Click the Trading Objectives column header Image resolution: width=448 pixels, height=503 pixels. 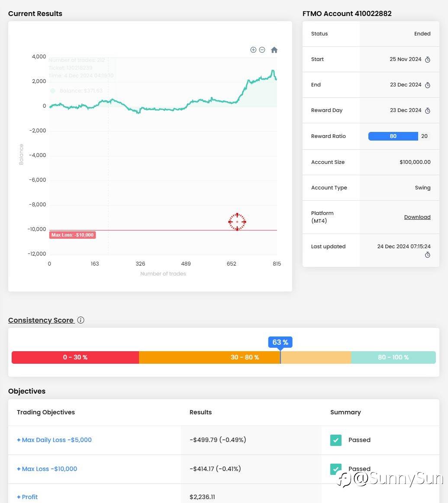pyautogui.click(x=46, y=412)
